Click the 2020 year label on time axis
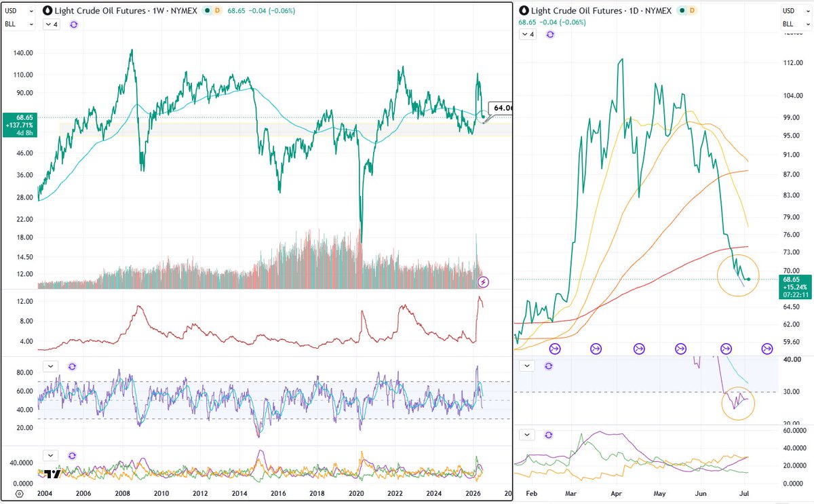Screen dimensions: 814x504 coord(355,494)
